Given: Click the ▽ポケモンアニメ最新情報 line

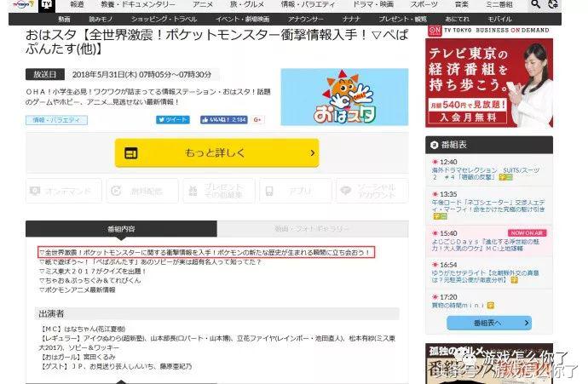Looking at the screenshot, I should [78, 290].
